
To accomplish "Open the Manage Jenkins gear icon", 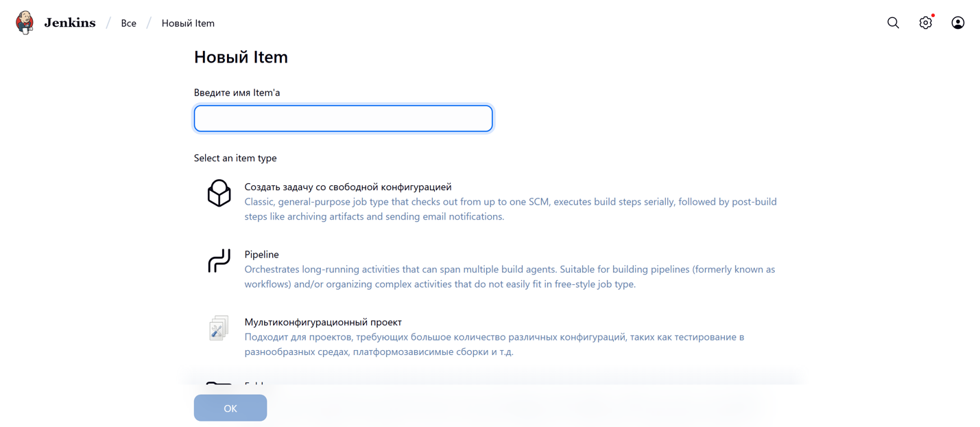I will [x=925, y=23].
